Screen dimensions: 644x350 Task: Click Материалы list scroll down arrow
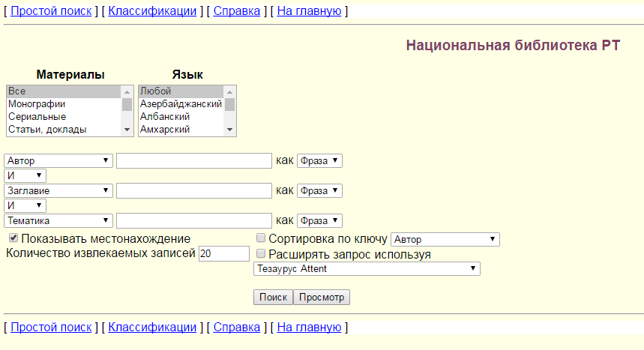(127, 130)
